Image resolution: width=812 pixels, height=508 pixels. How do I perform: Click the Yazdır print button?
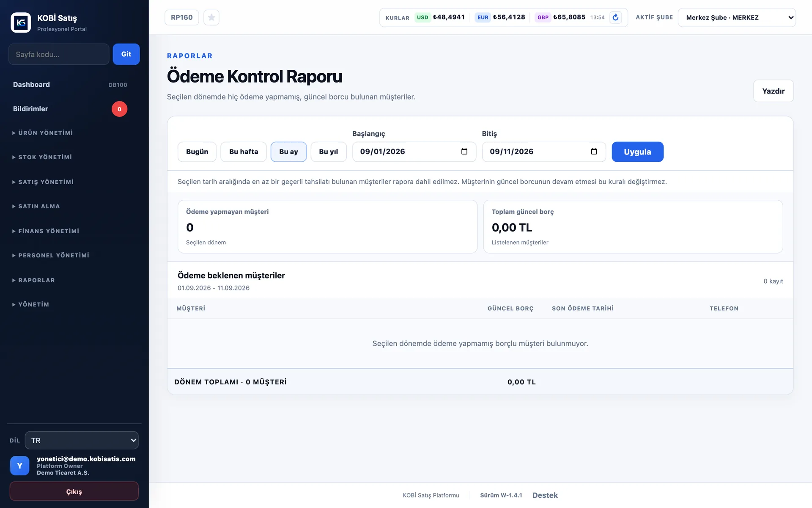pos(774,91)
